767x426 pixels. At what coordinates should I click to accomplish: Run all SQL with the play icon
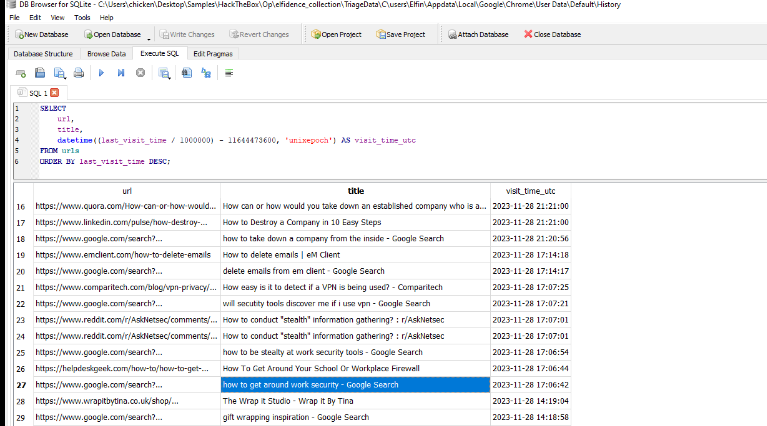(101, 73)
